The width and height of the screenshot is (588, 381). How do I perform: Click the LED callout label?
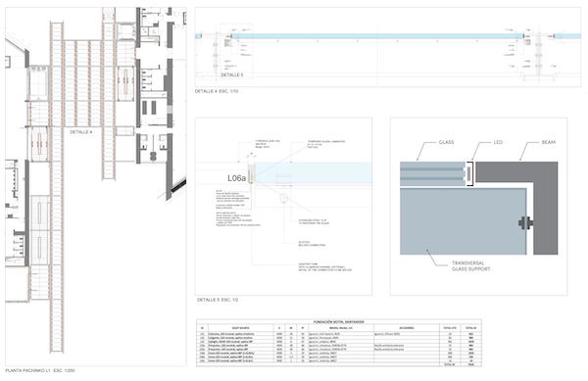click(498, 142)
